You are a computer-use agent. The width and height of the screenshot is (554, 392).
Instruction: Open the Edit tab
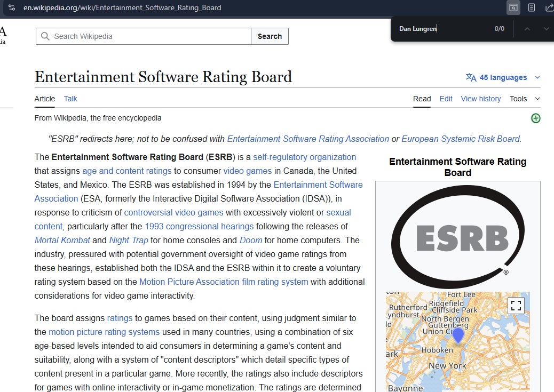pyautogui.click(x=446, y=99)
